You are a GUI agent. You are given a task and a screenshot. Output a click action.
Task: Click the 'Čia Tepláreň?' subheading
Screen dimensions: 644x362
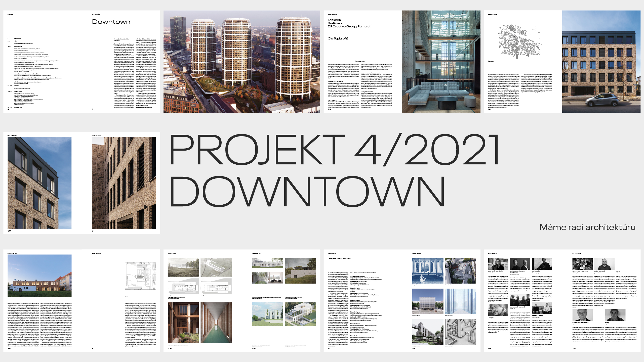[338, 38]
